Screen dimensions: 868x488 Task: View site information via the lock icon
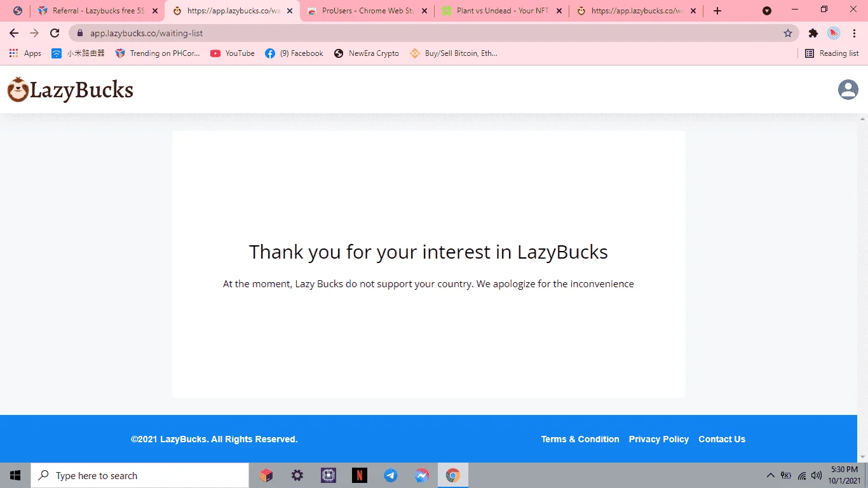pos(80,33)
